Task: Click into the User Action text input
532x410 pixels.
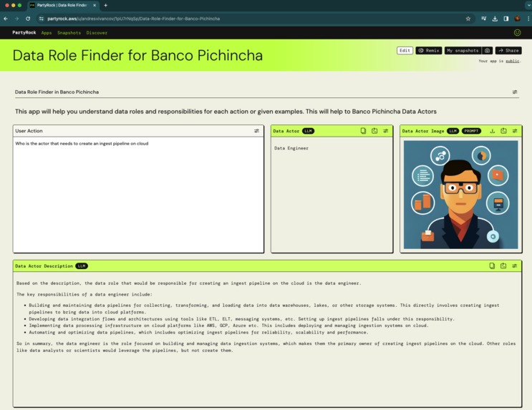Action: (138, 195)
